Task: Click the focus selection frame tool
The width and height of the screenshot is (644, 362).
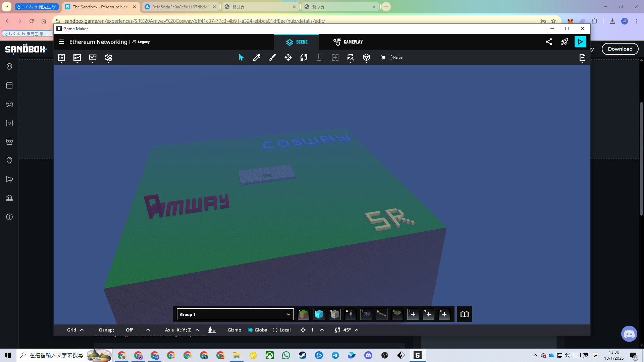Action: point(335,58)
